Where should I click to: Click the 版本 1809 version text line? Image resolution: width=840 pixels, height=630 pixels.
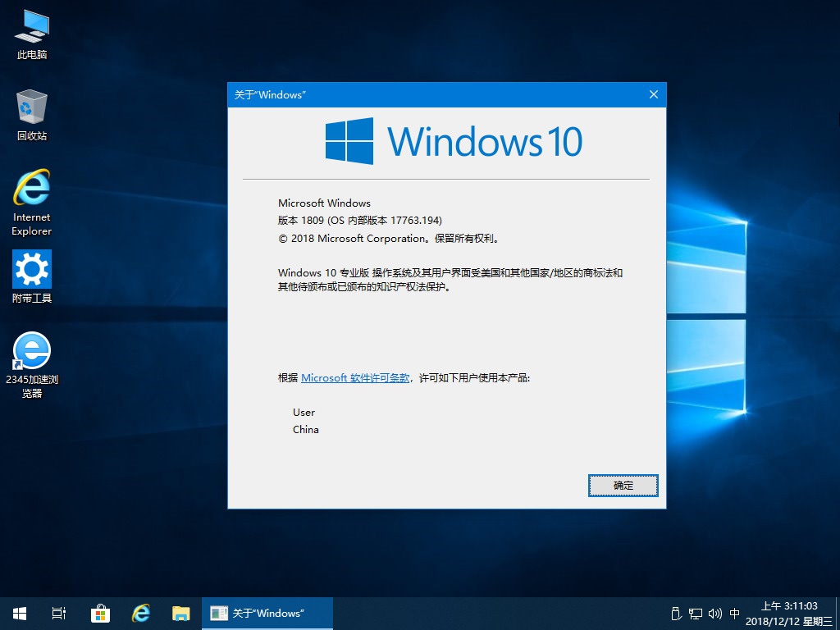360,220
